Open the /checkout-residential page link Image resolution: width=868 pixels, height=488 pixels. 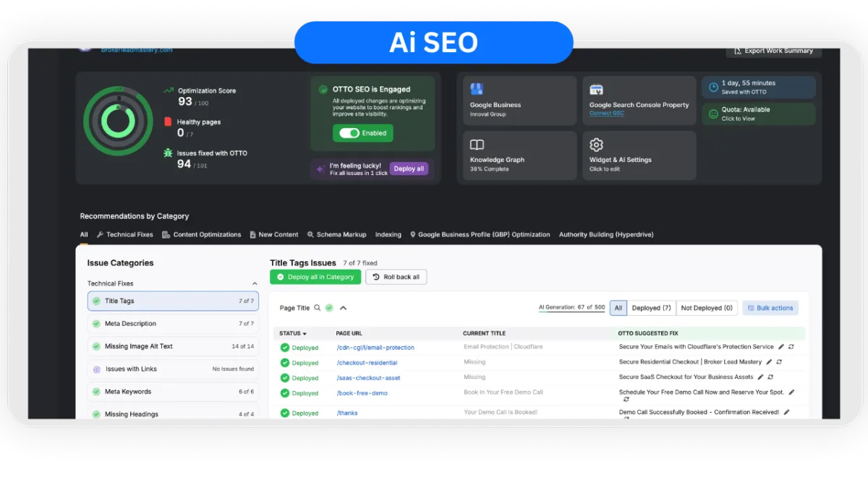[x=367, y=363]
